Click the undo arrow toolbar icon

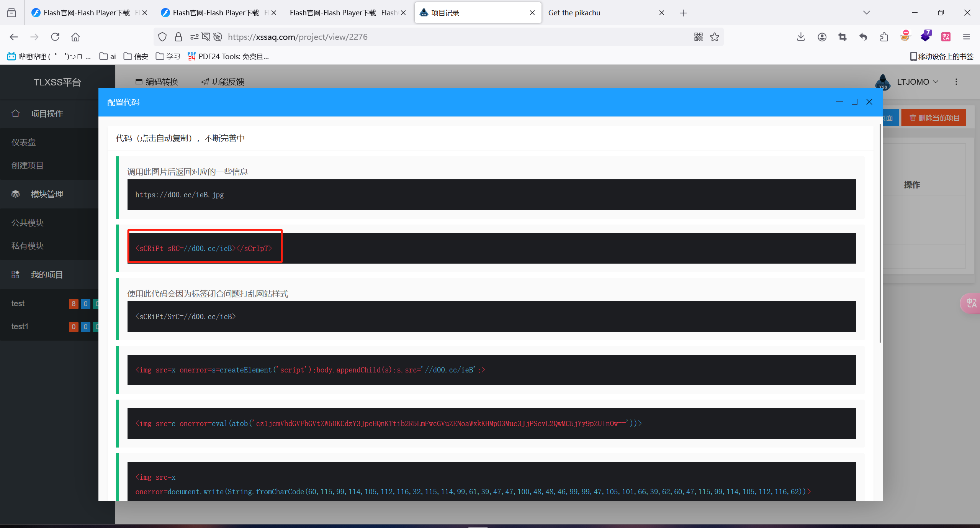[863, 37]
